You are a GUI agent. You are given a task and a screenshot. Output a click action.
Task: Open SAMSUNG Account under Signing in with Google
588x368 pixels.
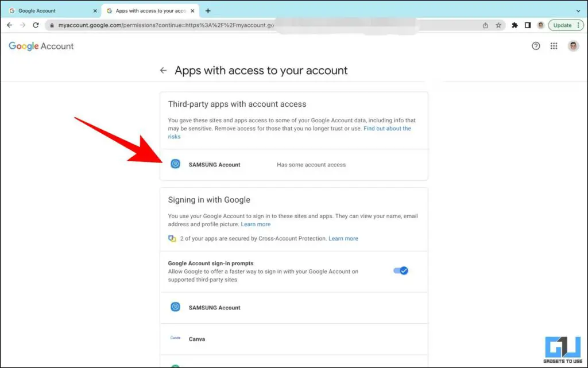click(293, 308)
